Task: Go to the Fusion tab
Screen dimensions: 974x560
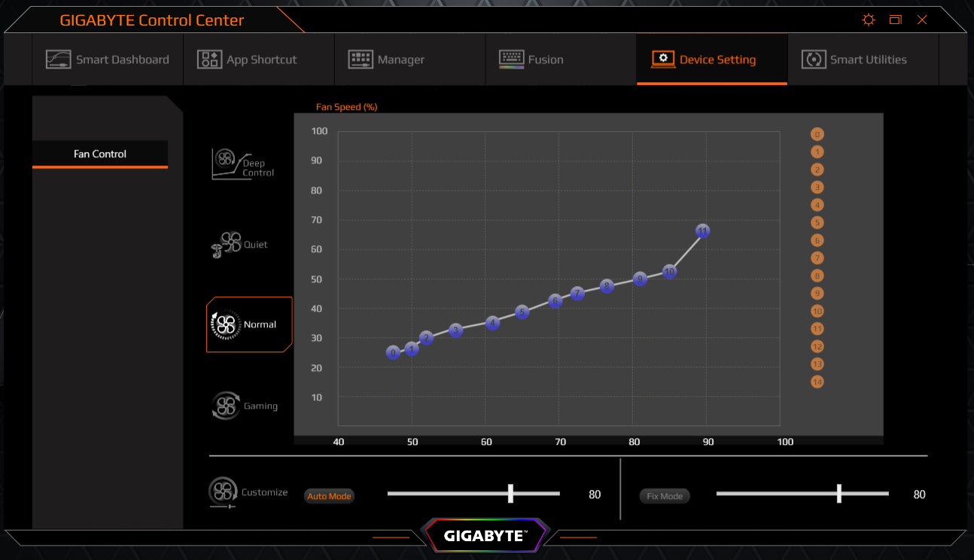Action: click(561, 59)
